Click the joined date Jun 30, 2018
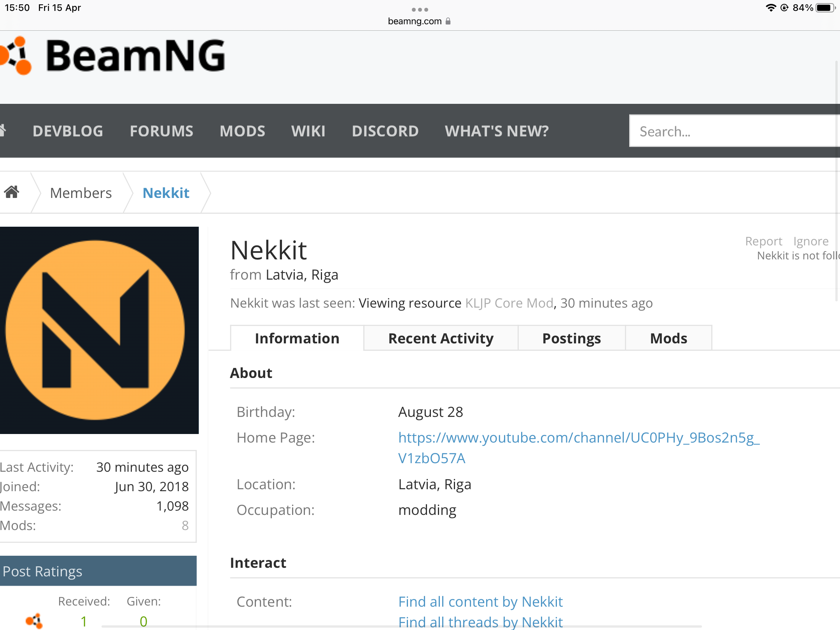Screen dimensions: 840x630 152,486
